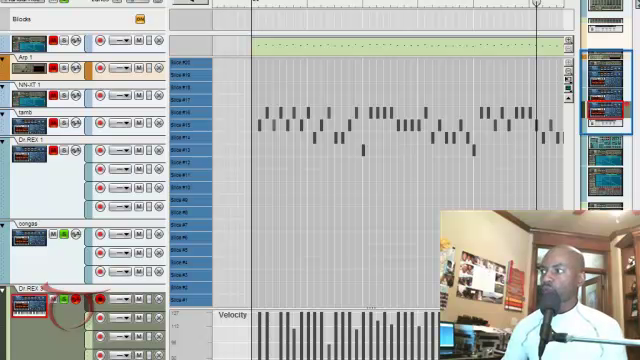Click the right locator marker on the ruler
The image size is (640, 360).
pos(536,3)
